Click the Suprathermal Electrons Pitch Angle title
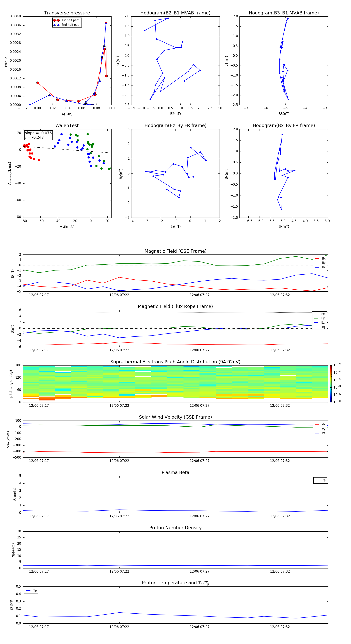This screenshot has height=644, width=351. pos(175,362)
